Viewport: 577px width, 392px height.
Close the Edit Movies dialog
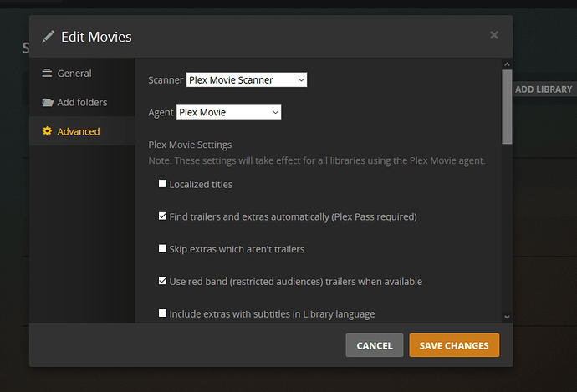[x=494, y=35]
